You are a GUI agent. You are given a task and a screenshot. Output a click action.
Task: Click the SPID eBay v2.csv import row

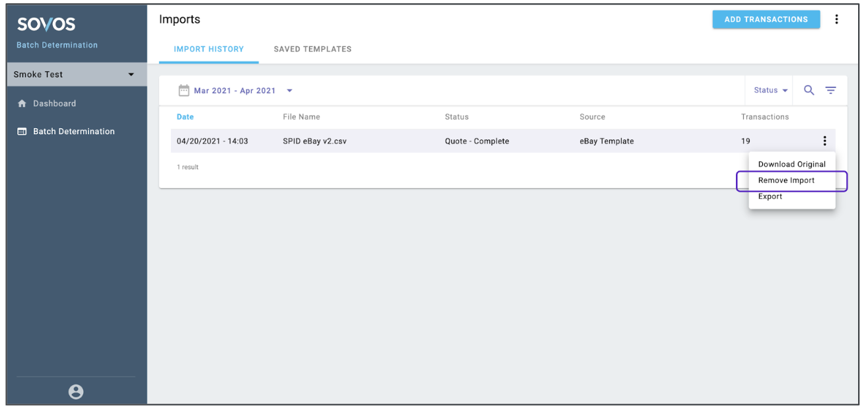[314, 141]
